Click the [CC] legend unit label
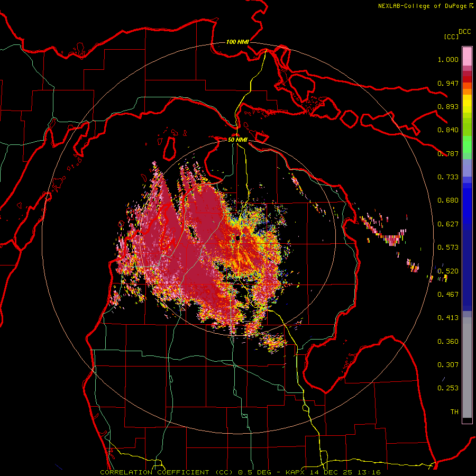476x476 pixels. pos(451,36)
